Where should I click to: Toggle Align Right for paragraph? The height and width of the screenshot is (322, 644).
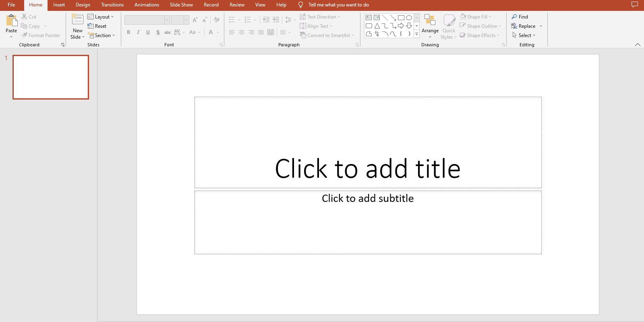click(251, 32)
